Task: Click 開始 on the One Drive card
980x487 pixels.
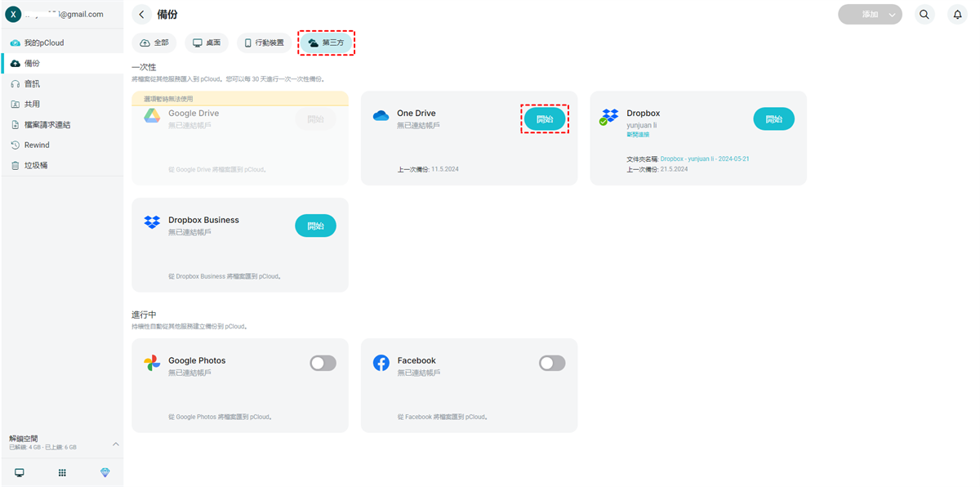Action: click(545, 118)
